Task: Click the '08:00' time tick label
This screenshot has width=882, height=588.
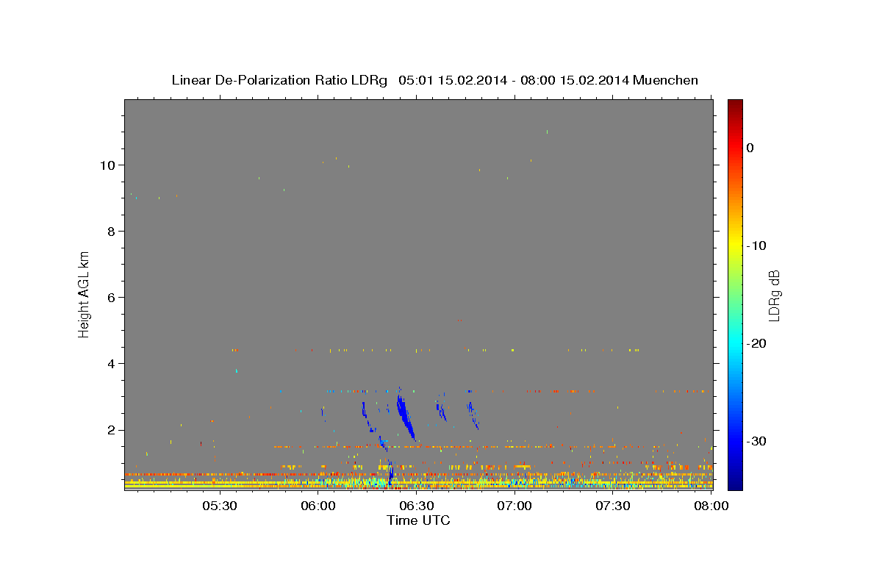Action: tap(711, 506)
